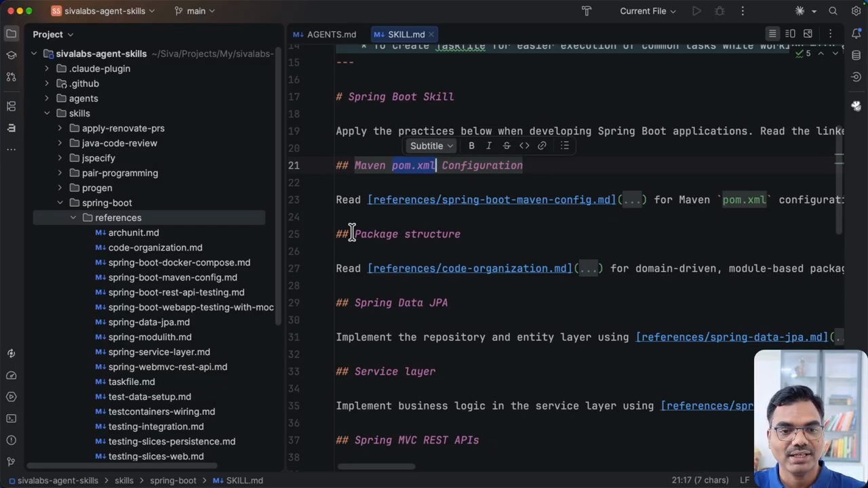
Task: Apply strikethrough in floating Markdown toolbar
Action: pyautogui.click(x=507, y=146)
